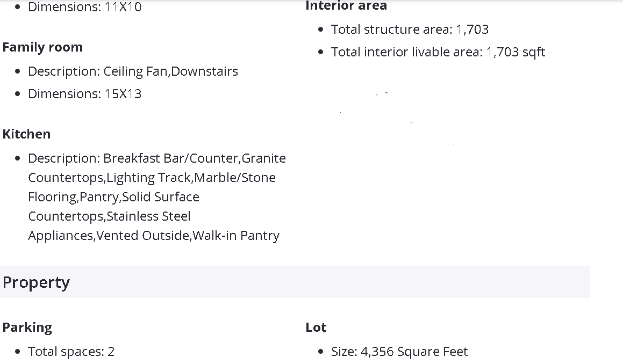Screen dimensions: 623x364
Task: Click Total structure area: 1,703 text
Action: click(x=410, y=30)
